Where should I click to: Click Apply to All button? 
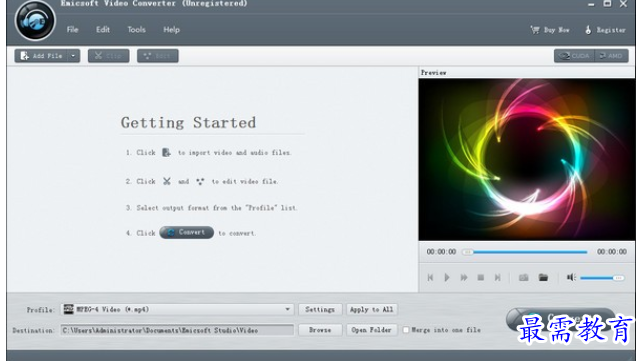click(x=371, y=309)
